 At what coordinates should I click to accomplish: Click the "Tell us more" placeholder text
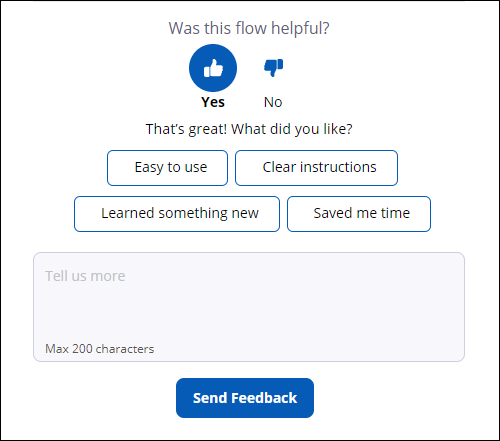point(85,276)
